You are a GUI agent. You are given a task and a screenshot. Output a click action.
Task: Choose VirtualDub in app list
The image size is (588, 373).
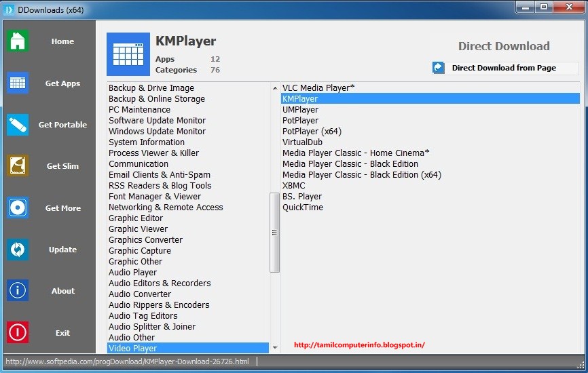[x=430, y=142]
